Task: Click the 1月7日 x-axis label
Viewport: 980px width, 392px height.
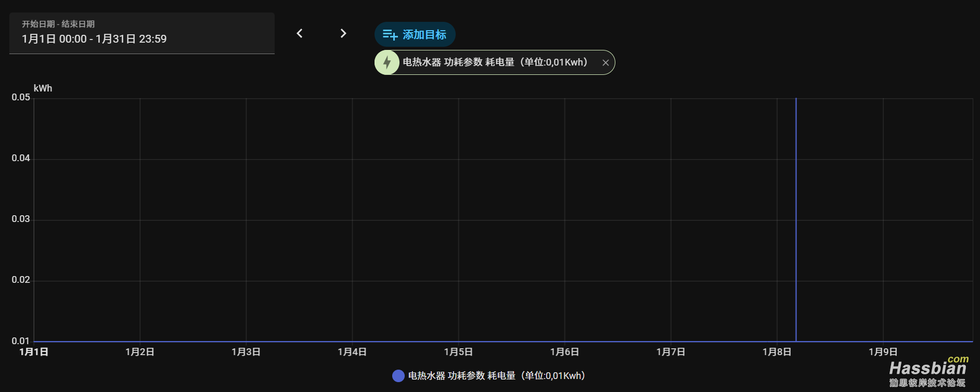Action: 670,352
